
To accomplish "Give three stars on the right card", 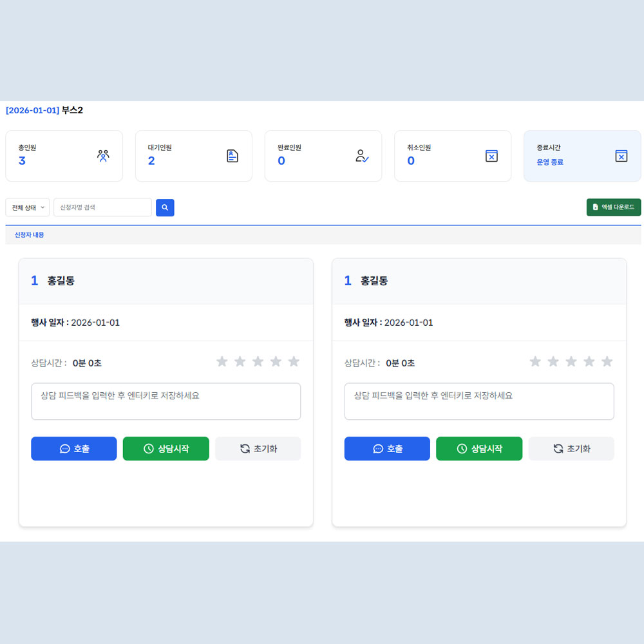I will click(x=571, y=361).
